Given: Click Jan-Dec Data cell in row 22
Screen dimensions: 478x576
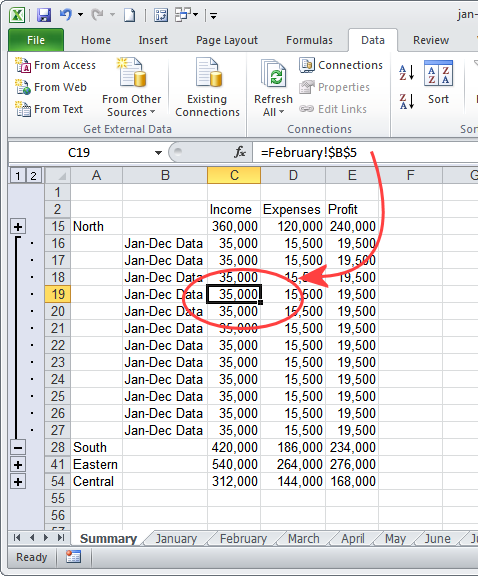Looking at the screenshot, I should click(165, 345).
